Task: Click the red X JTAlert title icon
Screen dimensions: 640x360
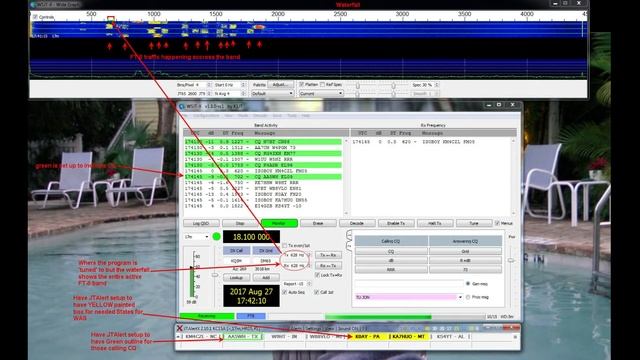Action: (179, 328)
